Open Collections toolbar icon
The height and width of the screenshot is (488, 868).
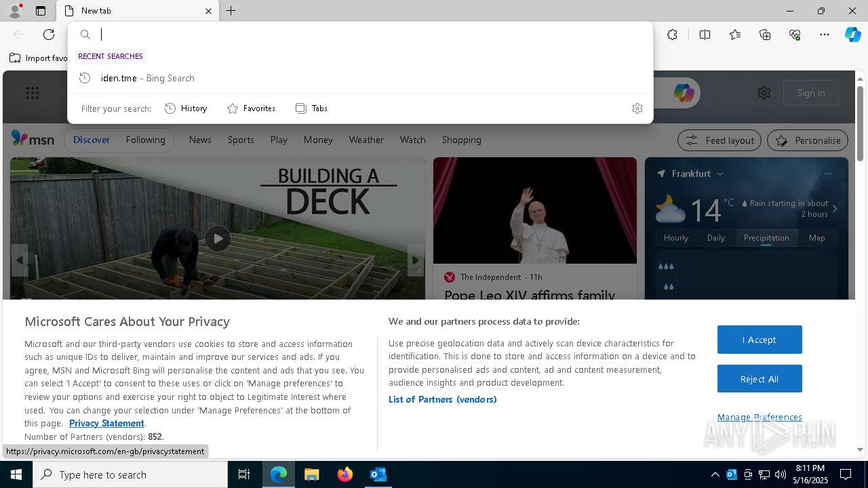(x=765, y=35)
